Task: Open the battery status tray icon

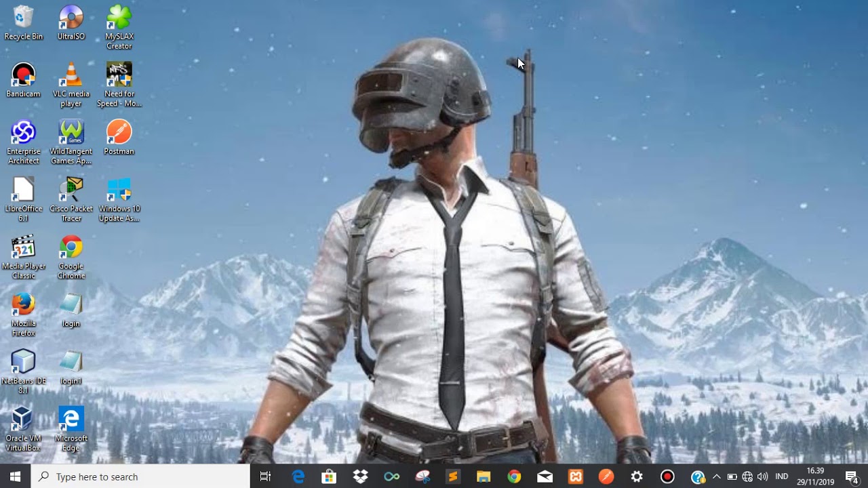Action: pyautogui.click(x=732, y=476)
